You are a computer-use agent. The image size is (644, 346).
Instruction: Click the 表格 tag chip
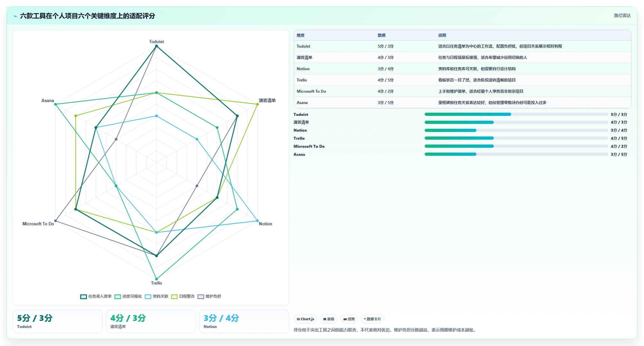point(328,319)
